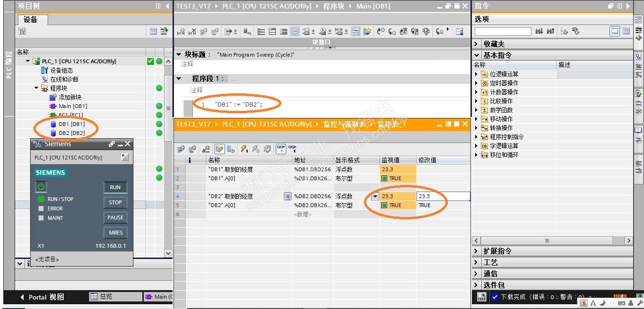
Task: Expand the 收藏夹 favorites section
Action: tap(477, 44)
